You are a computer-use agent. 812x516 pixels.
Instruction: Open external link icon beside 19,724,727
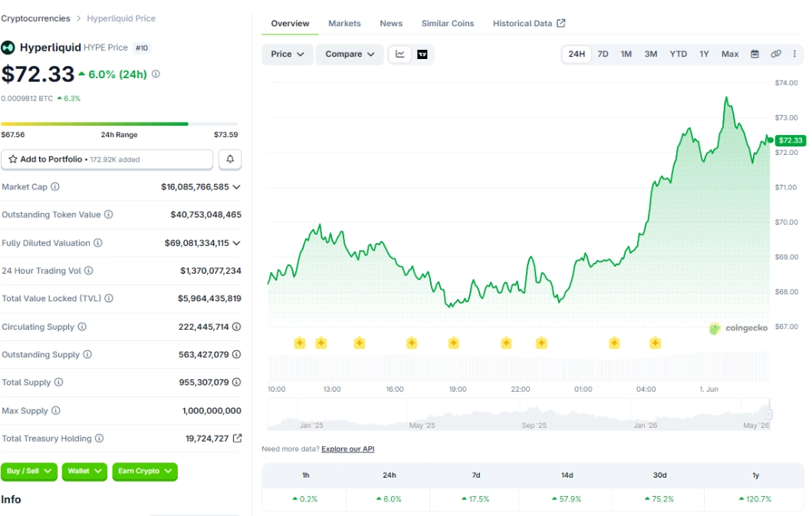point(237,439)
